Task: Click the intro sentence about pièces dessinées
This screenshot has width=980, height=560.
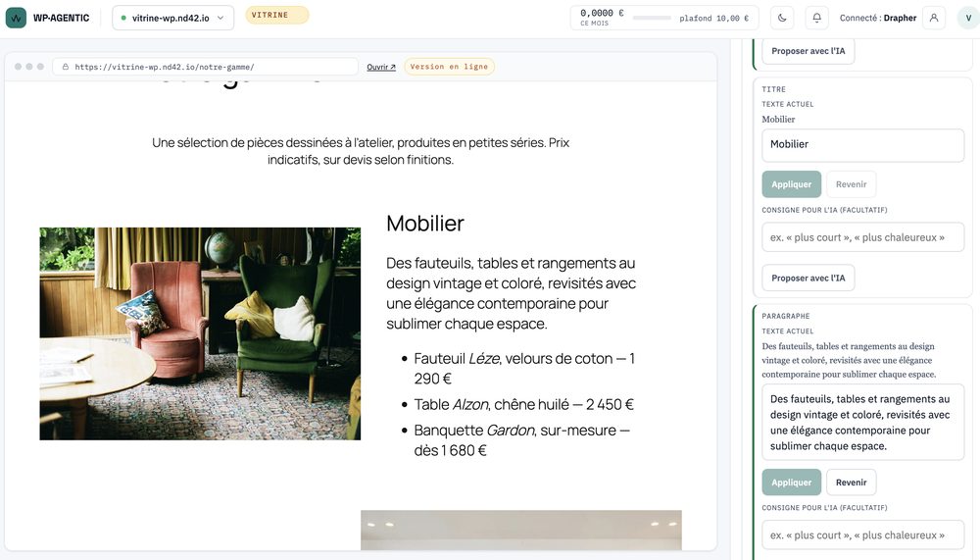Action: pos(361,151)
